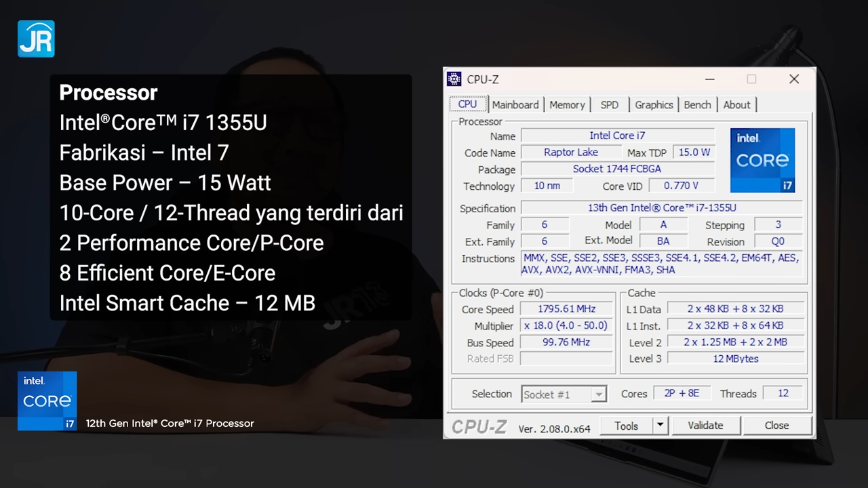Click the Core Speed value field
The height and width of the screenshot is (488, 868).
566,308
